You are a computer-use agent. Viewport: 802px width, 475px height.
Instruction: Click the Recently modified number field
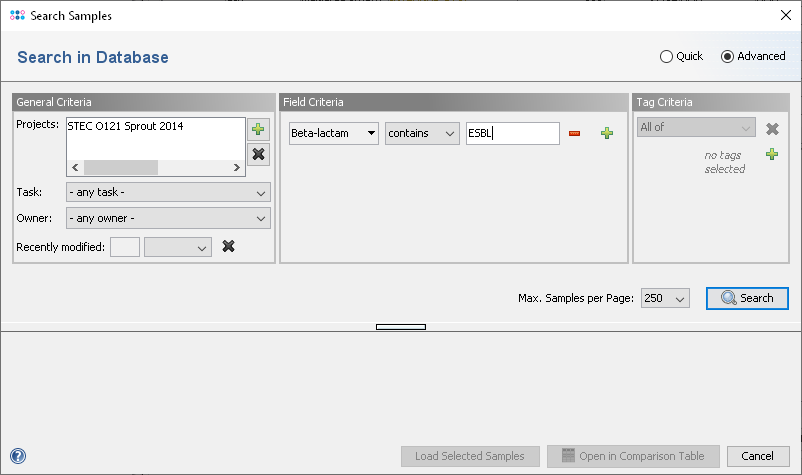point(125,247)
